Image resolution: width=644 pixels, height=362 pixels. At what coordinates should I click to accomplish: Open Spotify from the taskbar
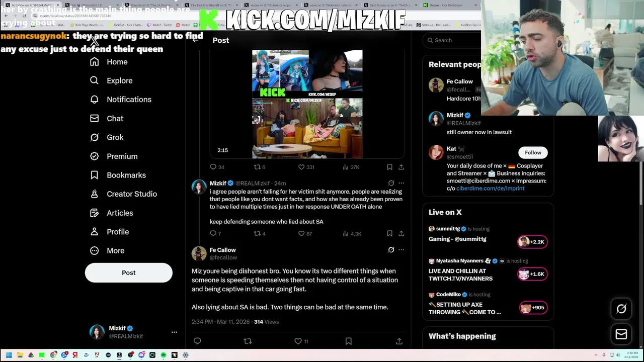pos(164,355)
